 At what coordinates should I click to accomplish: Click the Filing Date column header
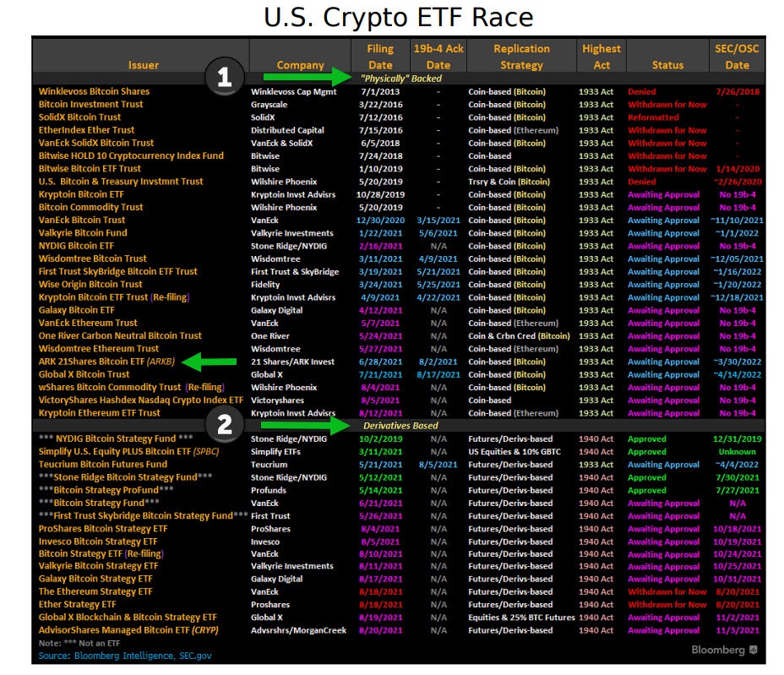pyautogui.click(x=379, y=57)
